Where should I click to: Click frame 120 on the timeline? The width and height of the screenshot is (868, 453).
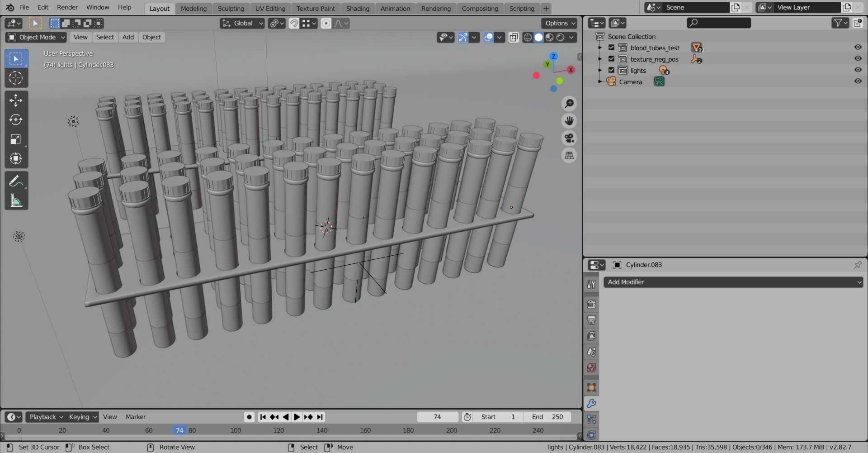(278, 430)
